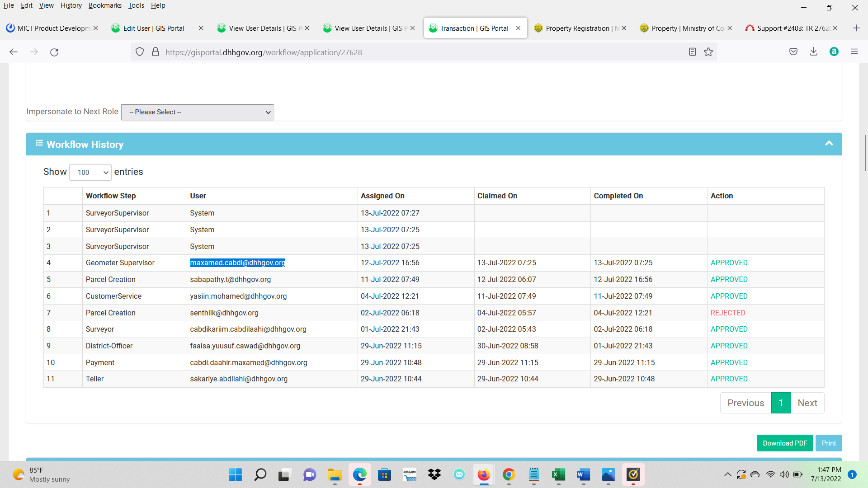Go back with the browser back arrow
Viewport: 868px width, 488px height.
click(x=14, y=52)
